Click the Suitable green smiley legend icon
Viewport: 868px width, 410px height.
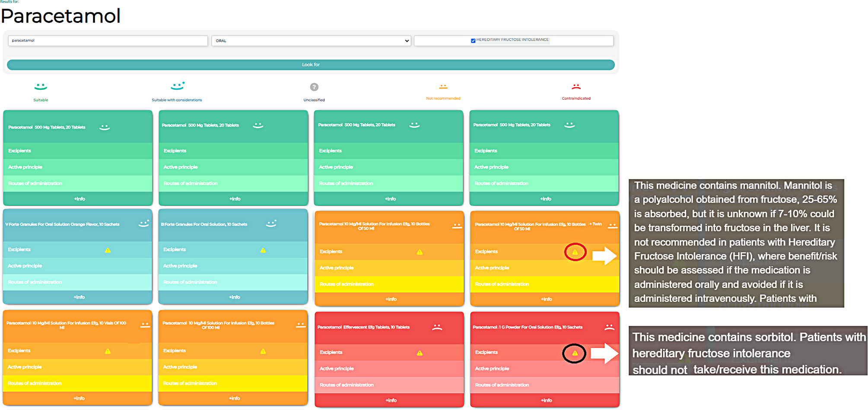(x=41, y=87)
